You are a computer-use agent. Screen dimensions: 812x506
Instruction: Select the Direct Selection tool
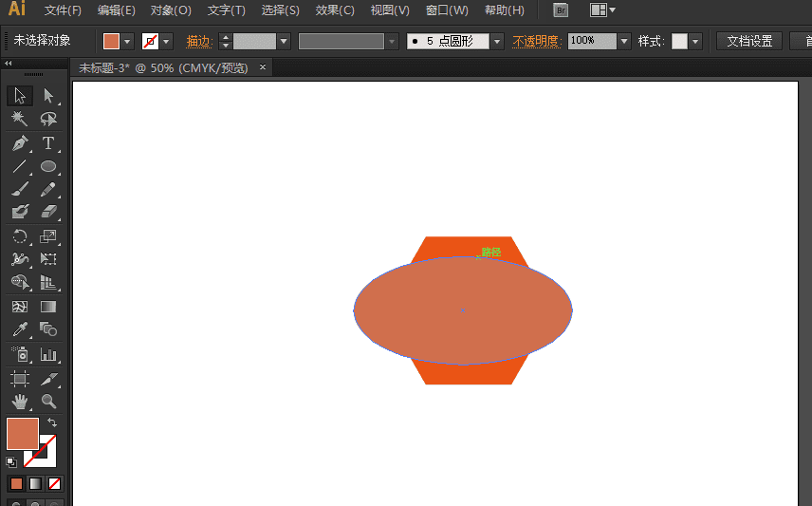48,96
